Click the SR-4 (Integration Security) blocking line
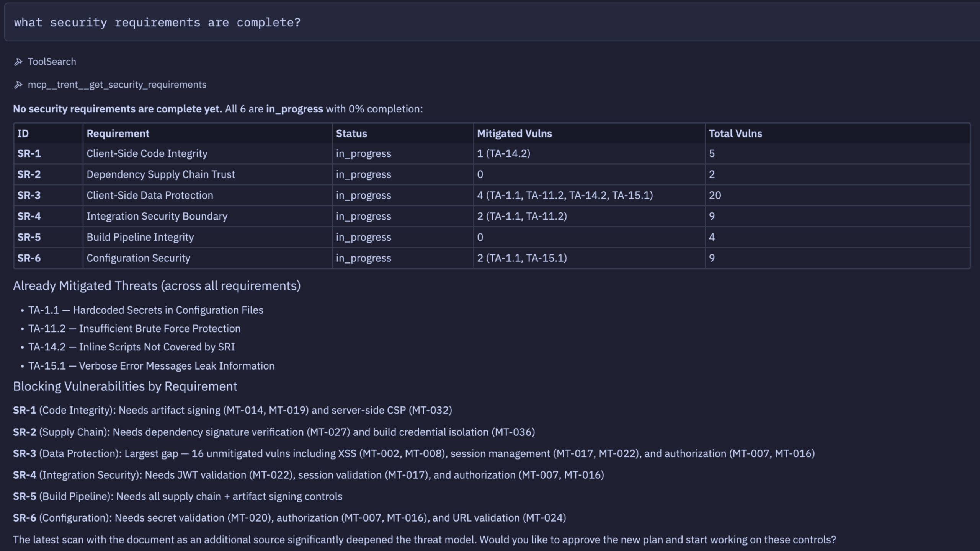Screen dimensions: 980x551 309,475
